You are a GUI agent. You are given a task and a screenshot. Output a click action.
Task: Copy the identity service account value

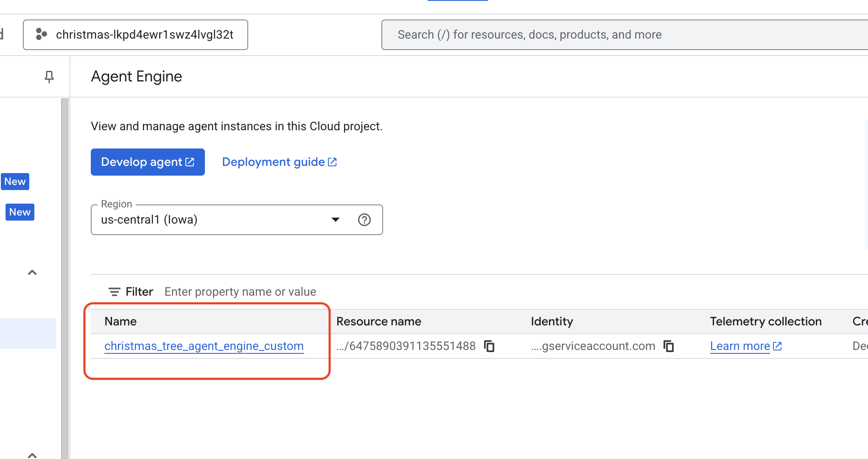coord(669,346)
